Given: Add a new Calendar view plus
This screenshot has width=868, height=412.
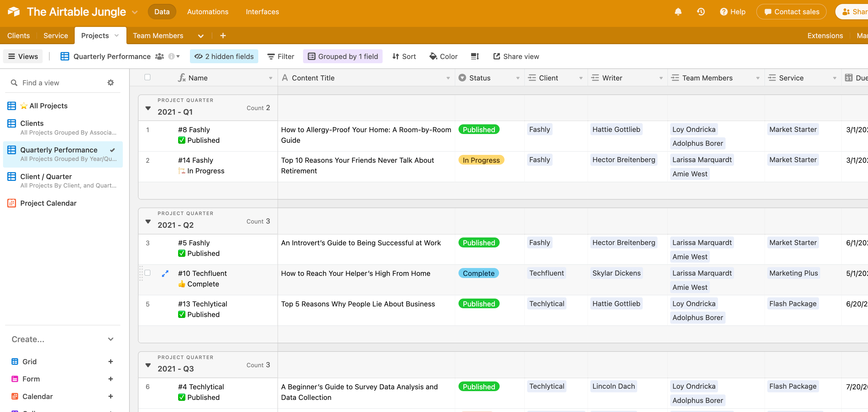Looking at the screenshot, I should [x=110, y=396].
